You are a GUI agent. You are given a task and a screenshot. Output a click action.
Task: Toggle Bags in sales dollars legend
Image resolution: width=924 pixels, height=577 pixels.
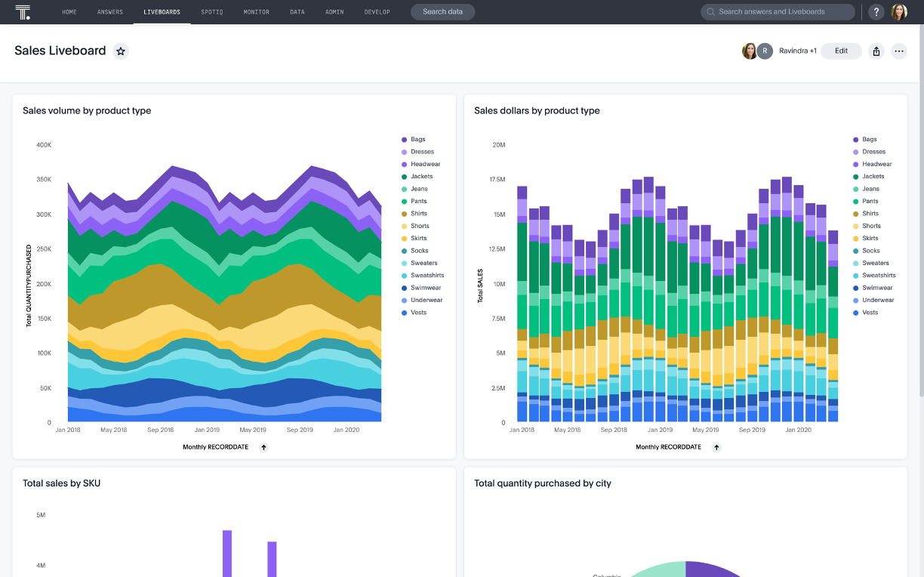pyautogui.click(x=865, y=140)
